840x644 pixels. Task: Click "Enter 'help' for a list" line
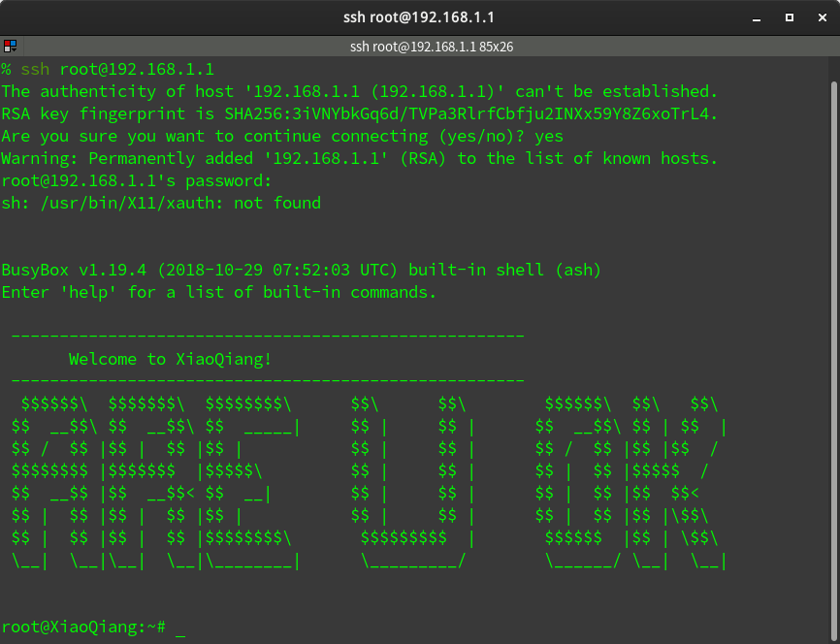[218, 292]
